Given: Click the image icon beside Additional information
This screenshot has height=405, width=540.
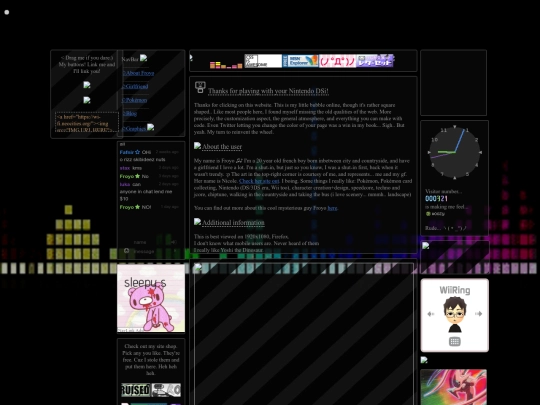Looking at the screenshot, I should tap(197, 222).
